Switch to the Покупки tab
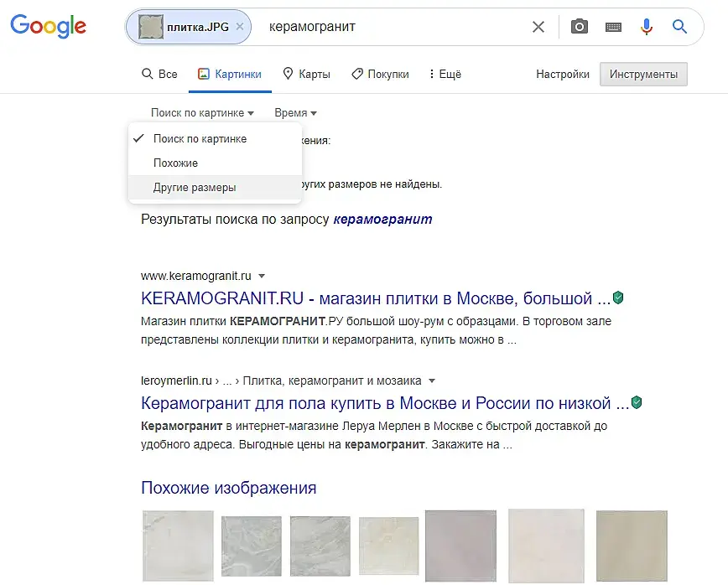Viewport: 728px width, 585px height. [380, 75]
